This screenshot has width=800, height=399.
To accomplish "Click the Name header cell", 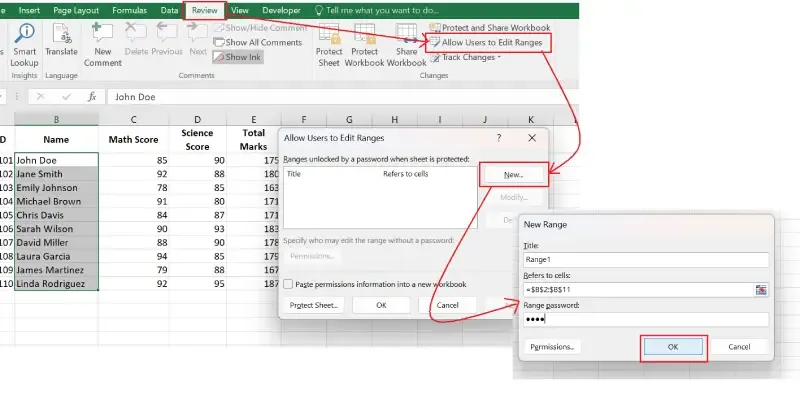I will 56,139.
